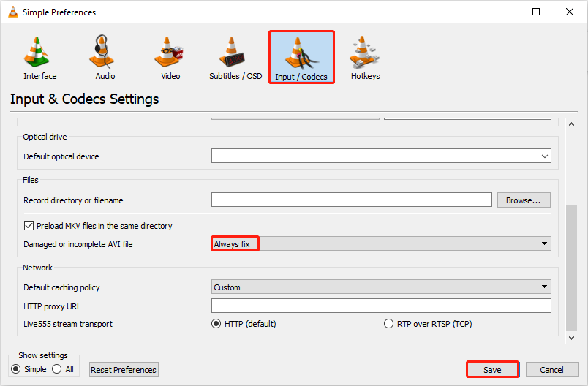
Task: Click Browse for record directory
Action: (x=524, y=200)
